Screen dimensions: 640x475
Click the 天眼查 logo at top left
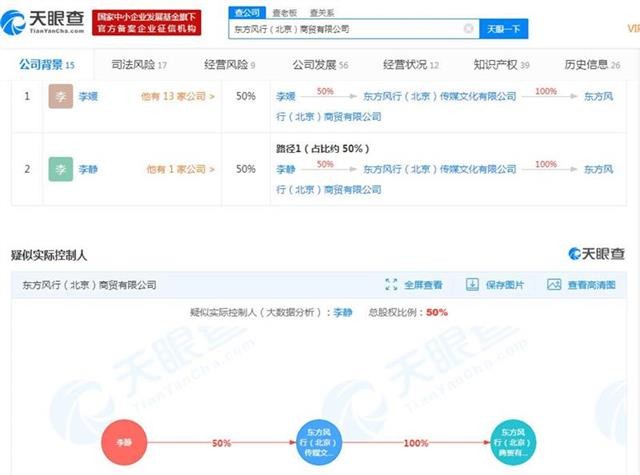[x=42, y=22]
